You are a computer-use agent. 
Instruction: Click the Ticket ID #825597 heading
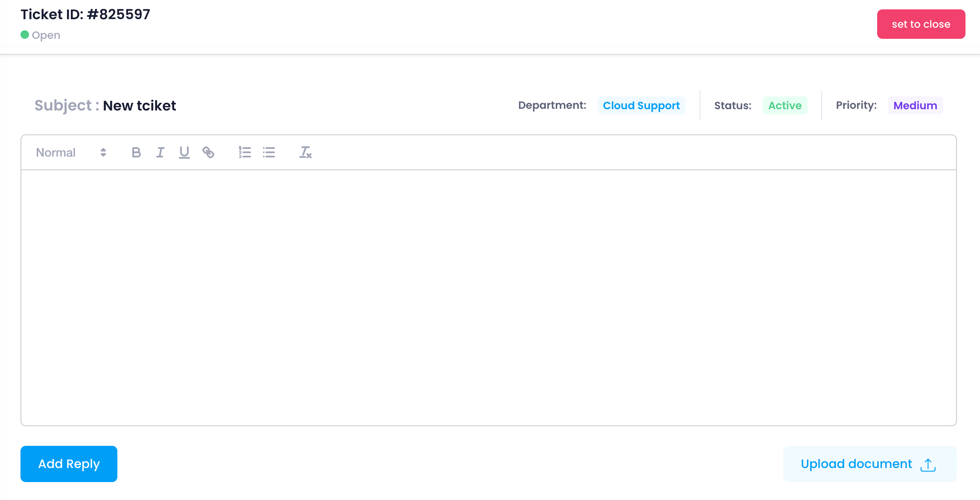pyautogui.click(x=85, y=15)
